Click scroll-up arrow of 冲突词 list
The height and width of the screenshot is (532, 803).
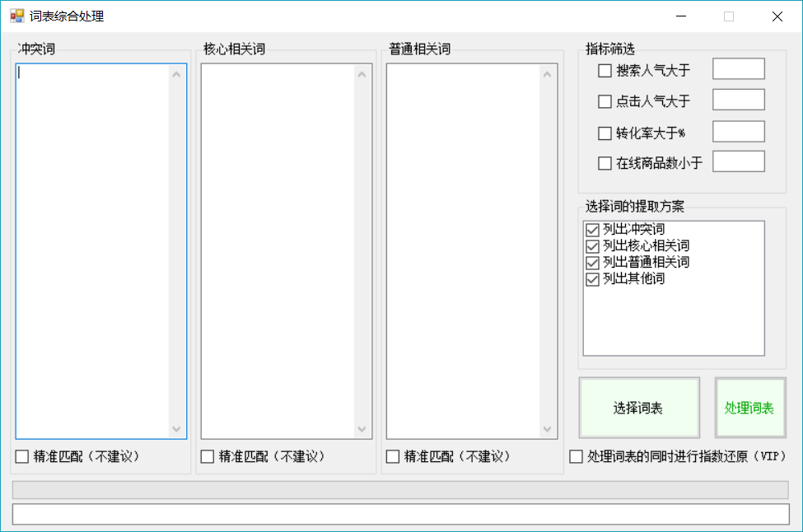point(177,75)
